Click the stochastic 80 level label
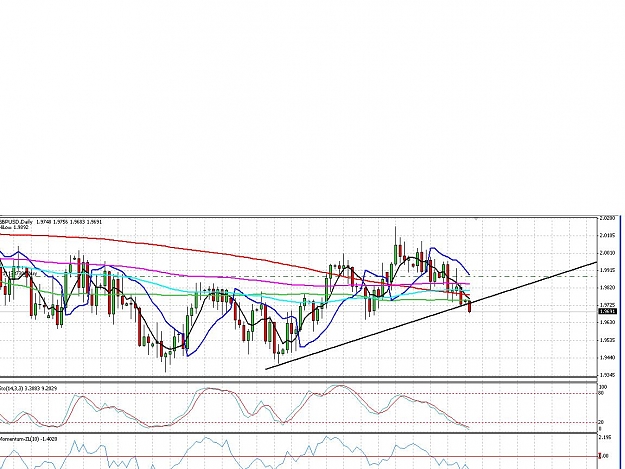625x469 pixels. coord(602,393)
